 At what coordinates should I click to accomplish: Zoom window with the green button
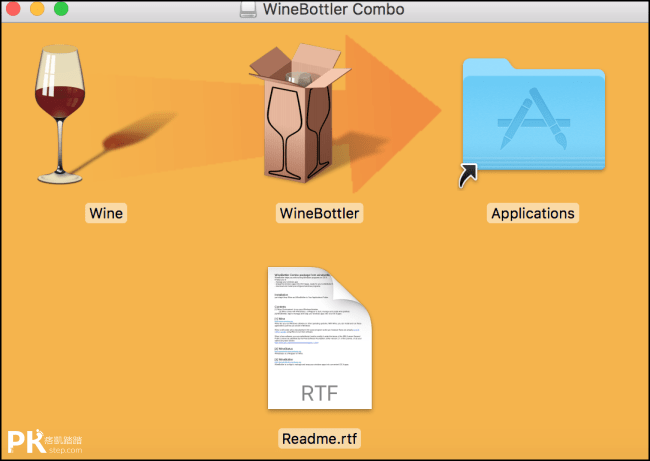[61, 9]
